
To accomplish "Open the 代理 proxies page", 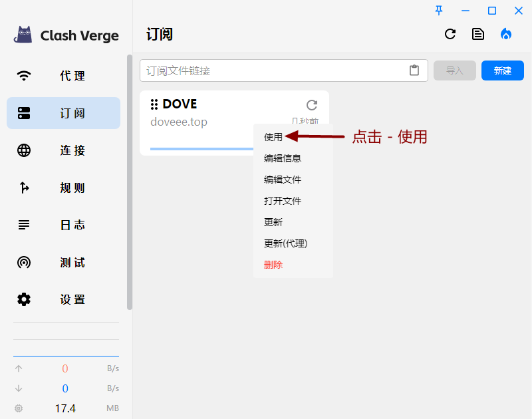I will pyautogui.click(x=63, y=76).
